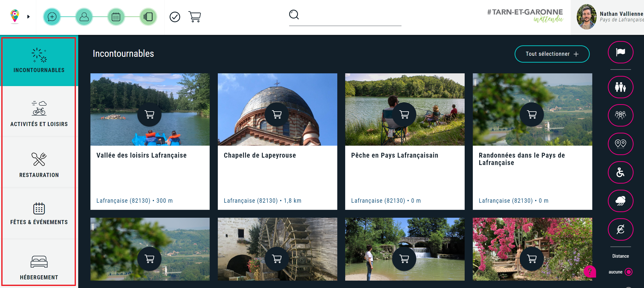The height and width of the screenshot is (288, 644).
Task: Toggle the rainy weather filter
Action: (x=620, y=201)
